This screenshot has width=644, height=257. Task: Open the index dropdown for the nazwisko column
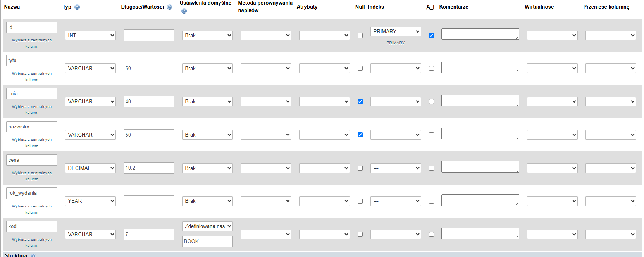(x=396, y=135)
